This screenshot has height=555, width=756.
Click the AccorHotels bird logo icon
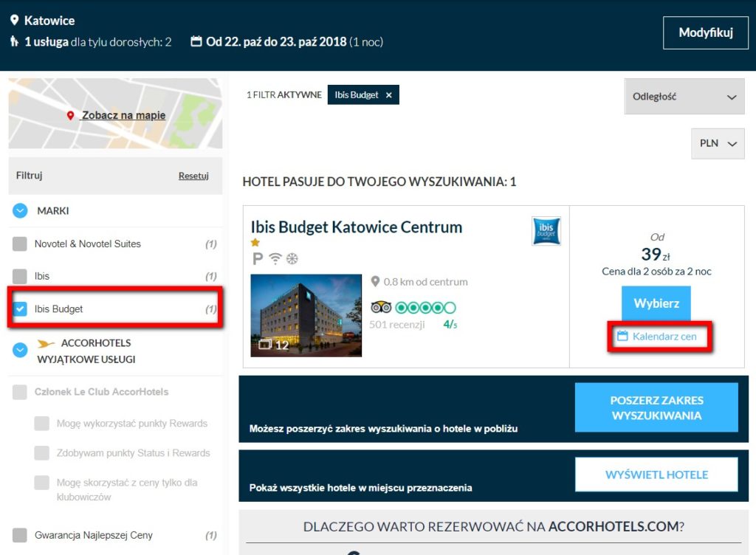pos(47,343)
